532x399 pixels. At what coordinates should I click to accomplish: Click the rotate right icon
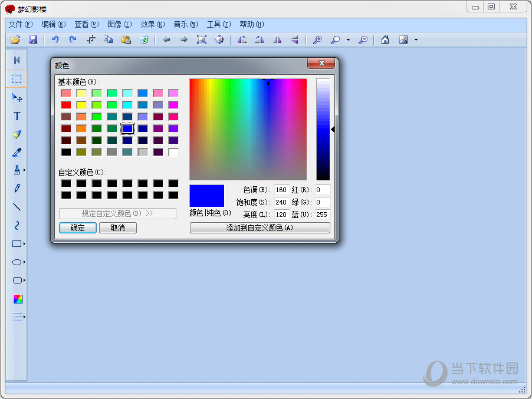260,39
